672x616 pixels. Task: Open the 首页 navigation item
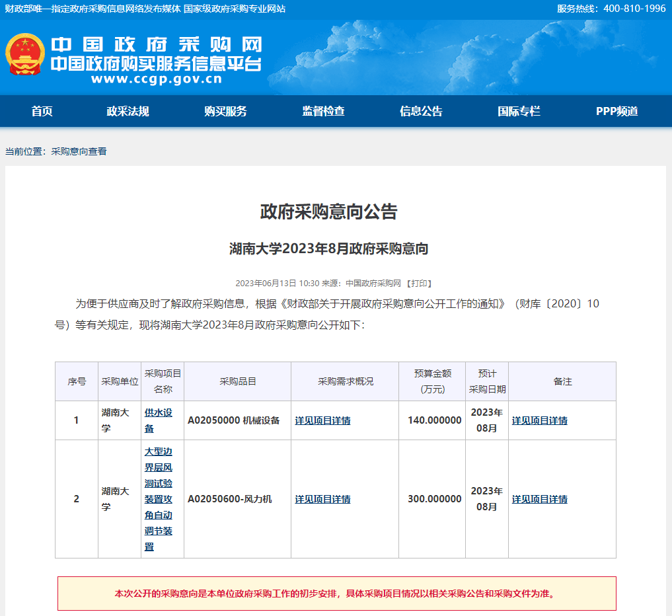[x=42, y=112]
